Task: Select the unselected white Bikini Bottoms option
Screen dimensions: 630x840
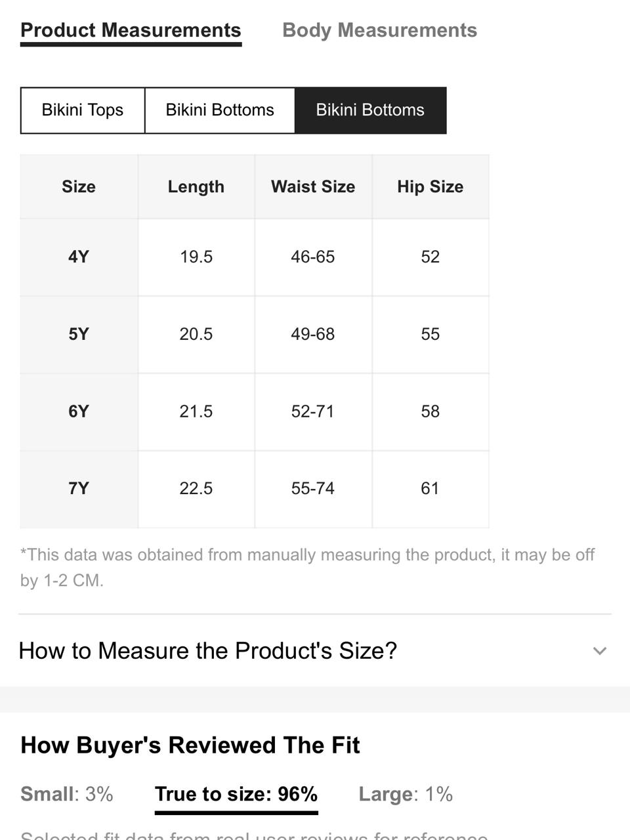Action: [220, 110]
